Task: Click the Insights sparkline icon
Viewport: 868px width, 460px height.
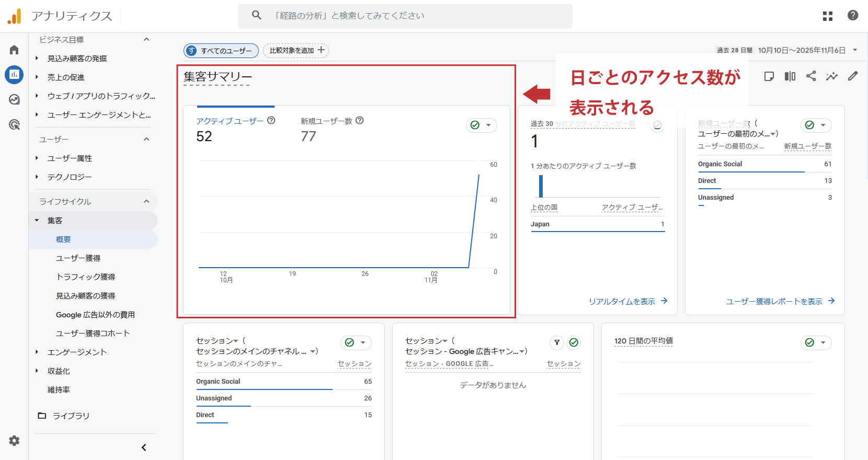Action: coord(831,76)
